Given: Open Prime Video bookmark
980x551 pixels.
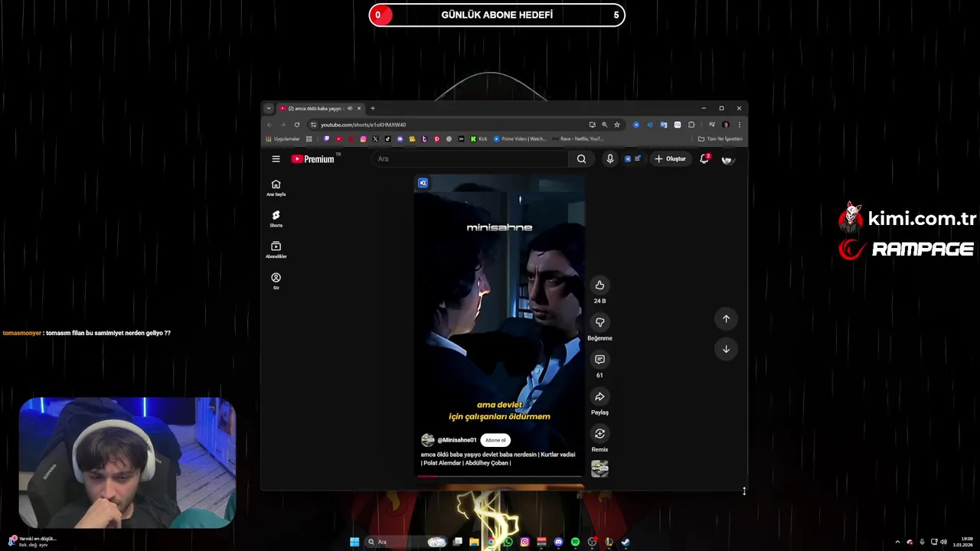Looking at the screenshot, I should coord(520,139).
